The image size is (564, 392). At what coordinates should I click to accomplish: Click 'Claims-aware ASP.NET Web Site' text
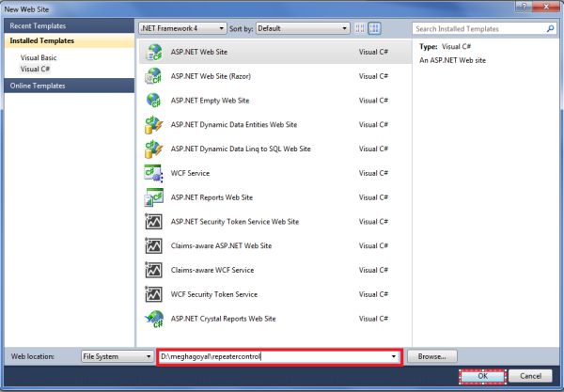point(221,246)
